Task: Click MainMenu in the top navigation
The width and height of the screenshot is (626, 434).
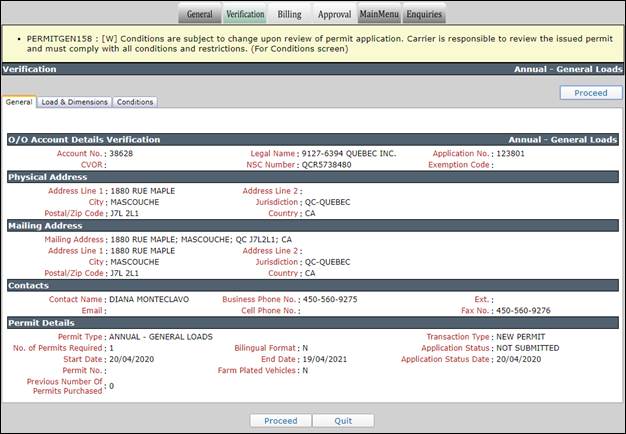Action: (x=379, y=14)
